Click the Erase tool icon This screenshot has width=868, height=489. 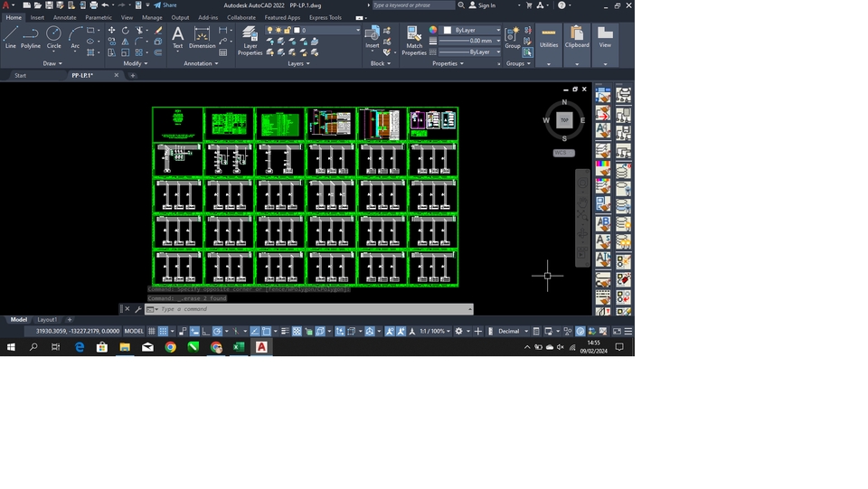coord(158,31)
